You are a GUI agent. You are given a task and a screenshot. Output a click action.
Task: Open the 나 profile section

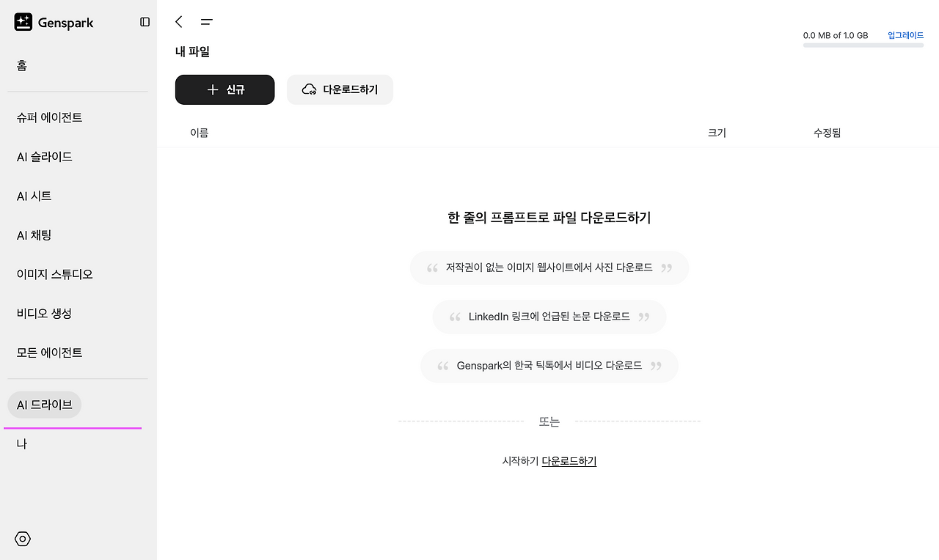(x=22, y=443)
